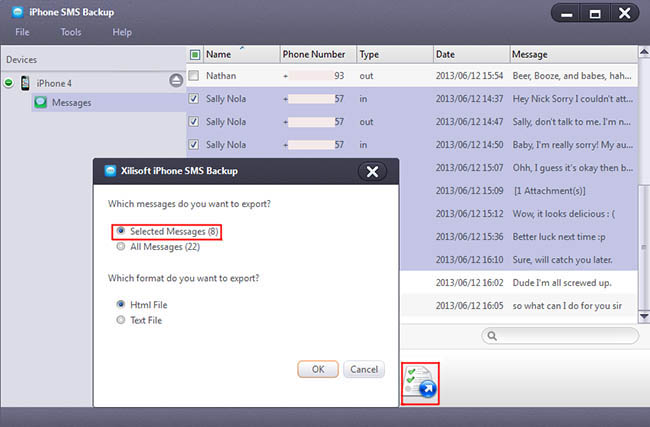
Task: Open the Help menu
Action: pyautogui.click(x=122, y=32)
